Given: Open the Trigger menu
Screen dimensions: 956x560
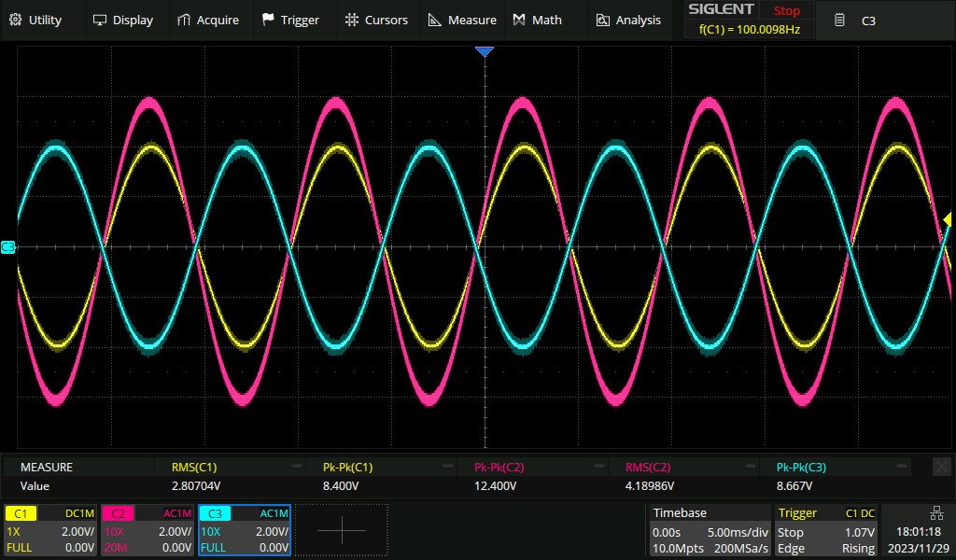Looking at the screenshot, I should click(291, 21).
